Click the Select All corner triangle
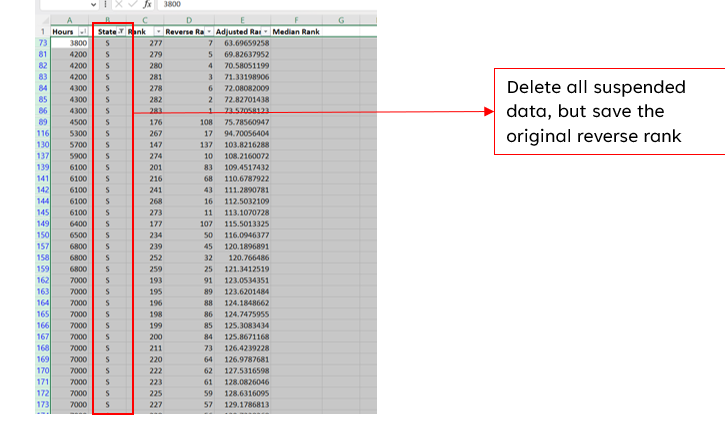The width and height of the screenshot is (725, 430). (x=45, y=20)
